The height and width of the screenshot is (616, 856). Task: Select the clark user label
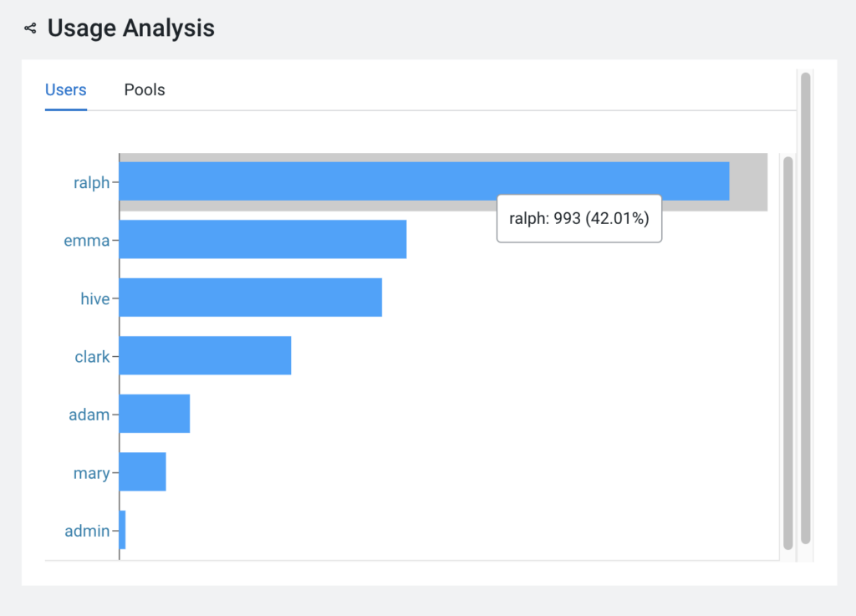coord(92,357)
